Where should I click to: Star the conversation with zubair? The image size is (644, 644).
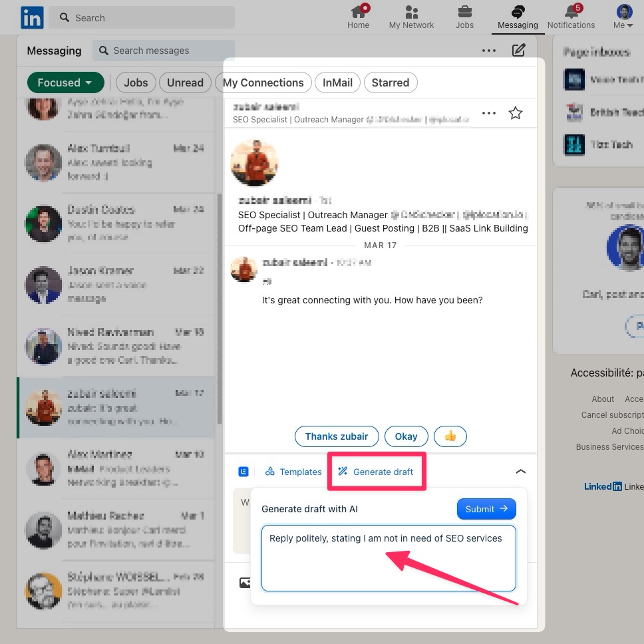pyautogui.click(x=516, y=113)
